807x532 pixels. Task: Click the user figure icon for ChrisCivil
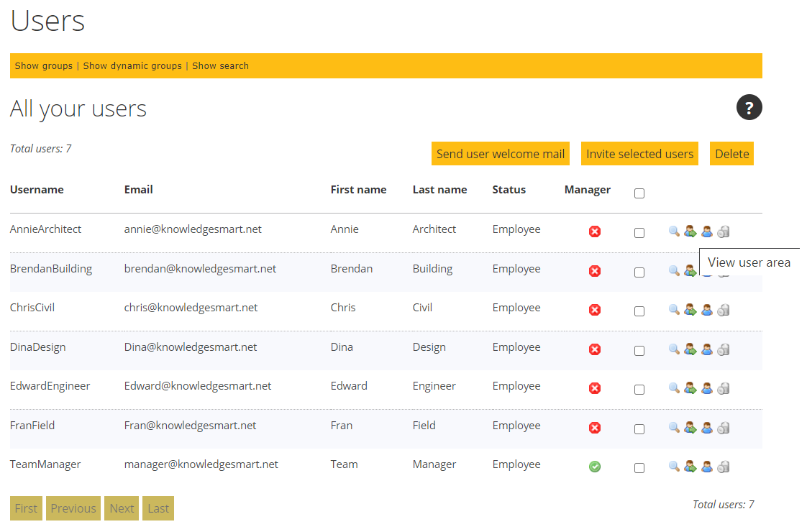706,310
